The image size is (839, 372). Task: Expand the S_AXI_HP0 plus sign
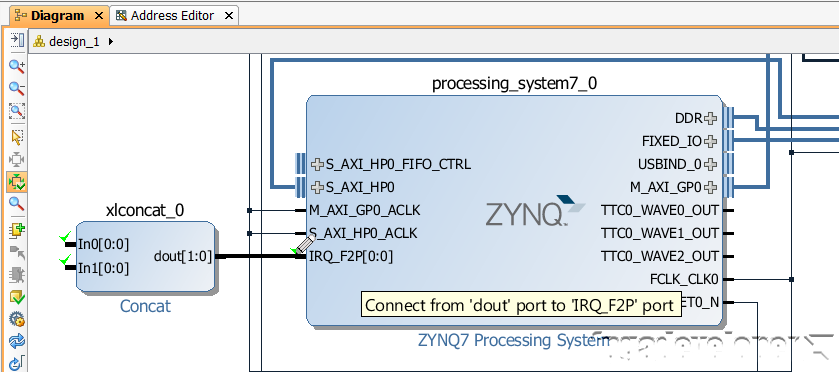click(318, 187)
